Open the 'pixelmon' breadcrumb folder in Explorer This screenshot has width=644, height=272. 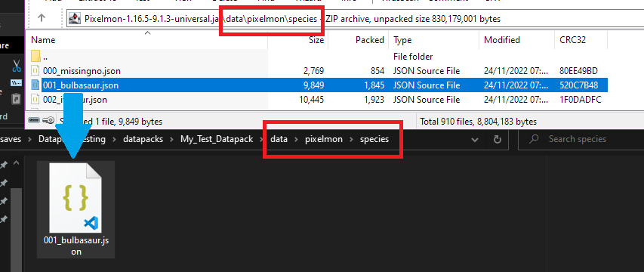(x=324, y=139)
